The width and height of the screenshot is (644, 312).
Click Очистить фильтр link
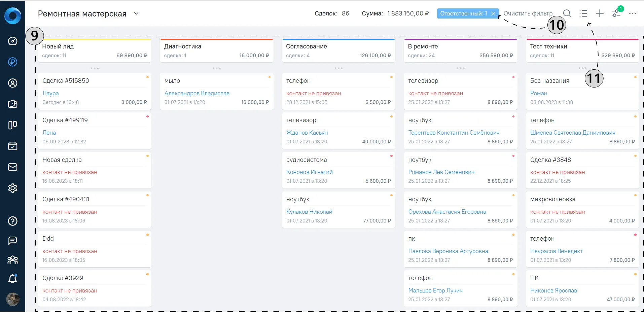coord(528,13)
